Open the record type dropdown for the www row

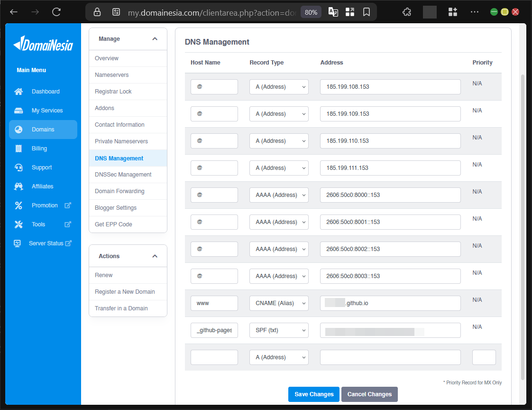(279, 303)
